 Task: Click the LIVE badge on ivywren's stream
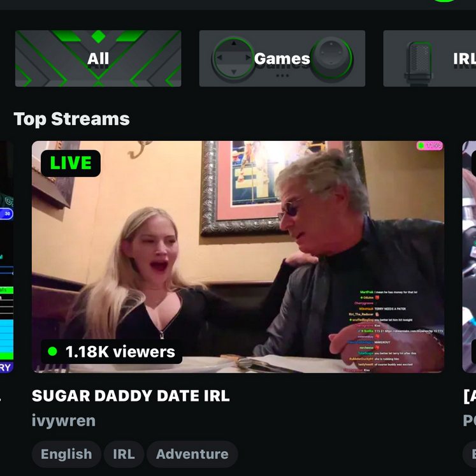click(71, 163)
